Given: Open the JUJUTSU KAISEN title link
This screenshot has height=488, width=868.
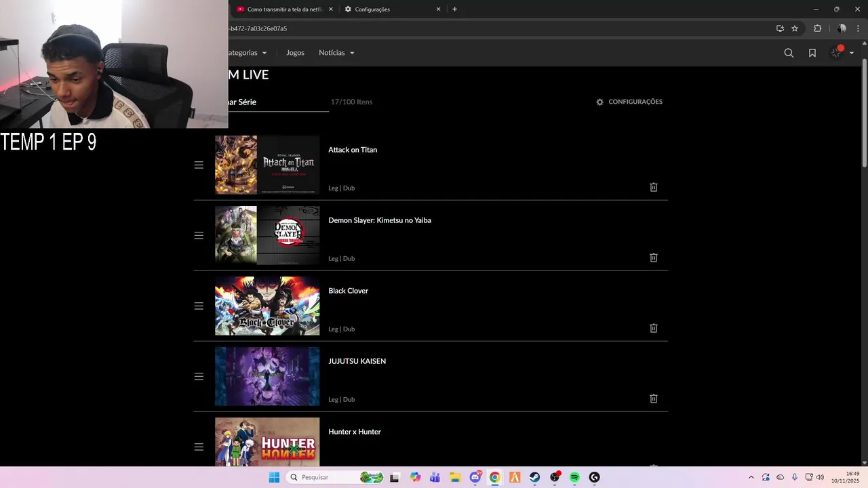Looking at the screenshot, I should pyautogui.click(x=357, y=361).
